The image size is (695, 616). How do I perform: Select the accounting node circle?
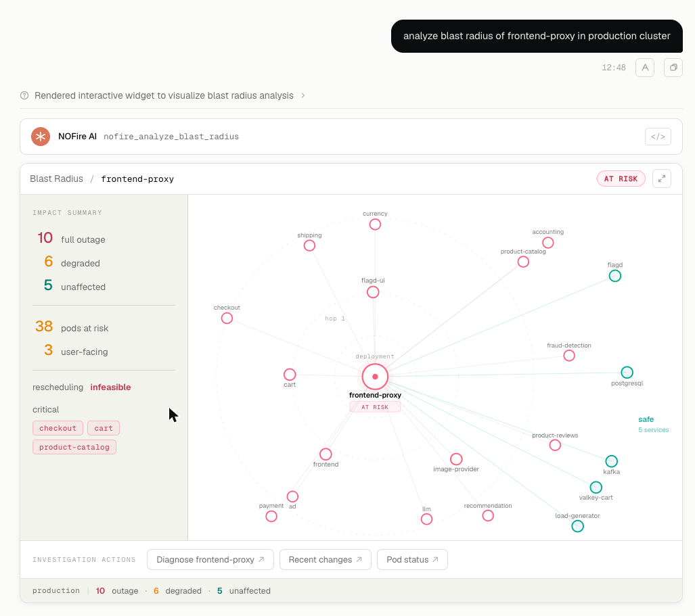(x=548, y=242)
